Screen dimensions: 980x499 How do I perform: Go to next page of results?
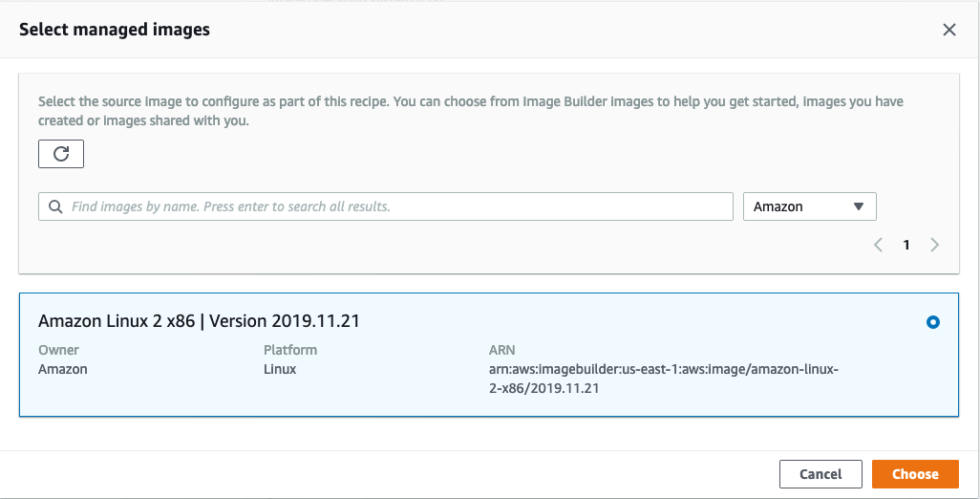click(x=935, y=245)
